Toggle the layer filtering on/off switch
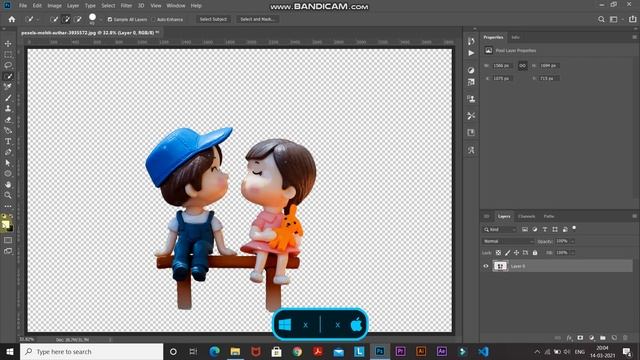Screen dimensions: 640x360 574,228
